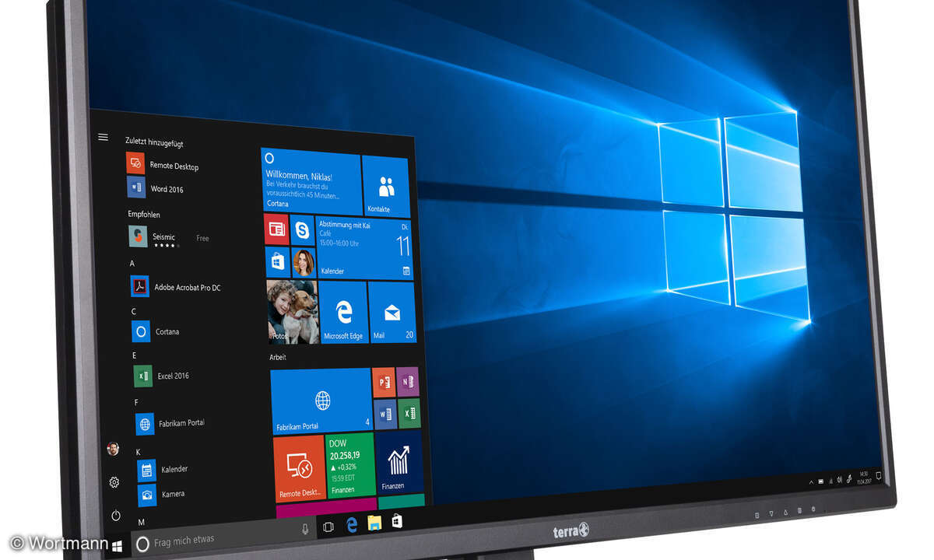The image size is (934, 560).
Task: Open the Remote Desktop tile
Action: 300,469
